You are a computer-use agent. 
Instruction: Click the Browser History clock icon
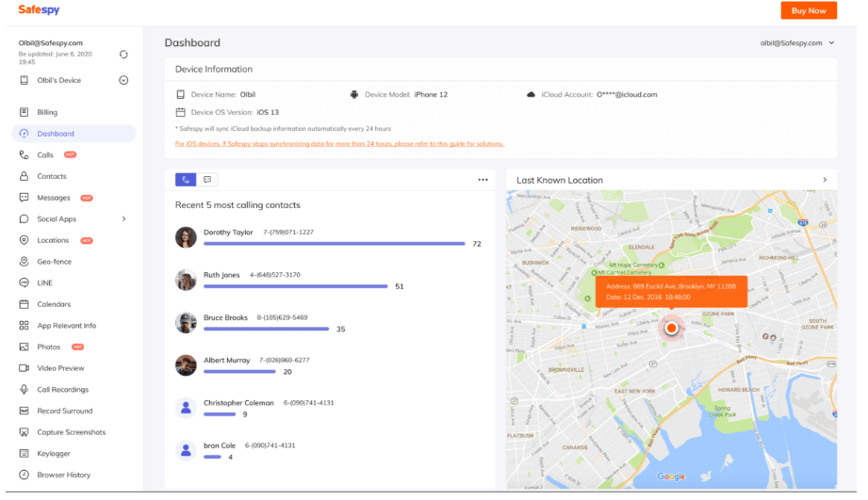point(25,476)
